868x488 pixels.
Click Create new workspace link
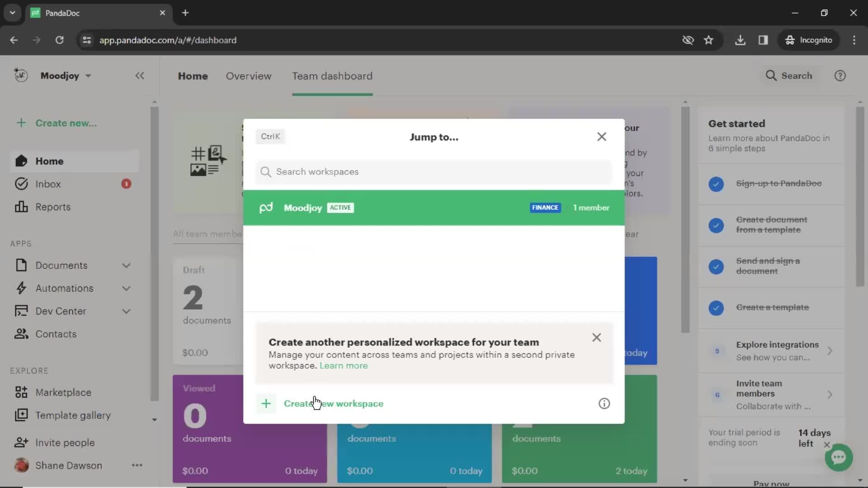[333, 404]
